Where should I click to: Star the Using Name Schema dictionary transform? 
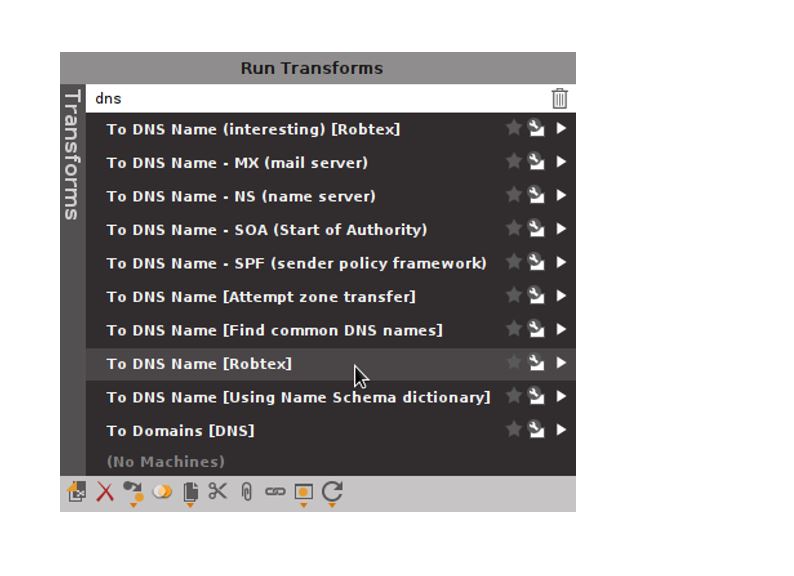point(513,396)
